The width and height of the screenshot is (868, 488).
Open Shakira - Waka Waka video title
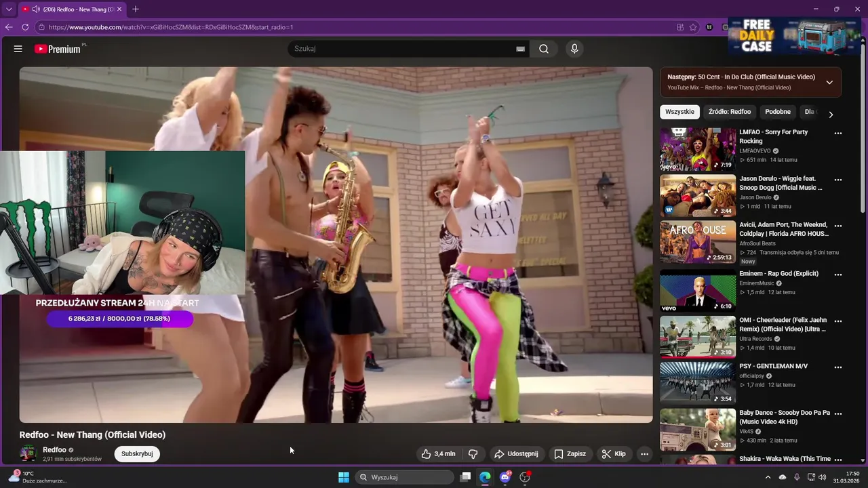785,459
